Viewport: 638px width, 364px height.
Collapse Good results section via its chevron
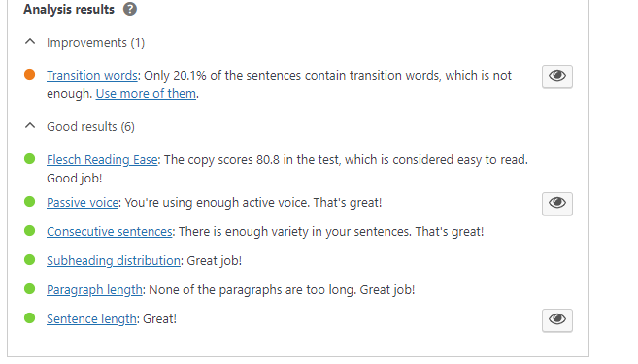30,125
